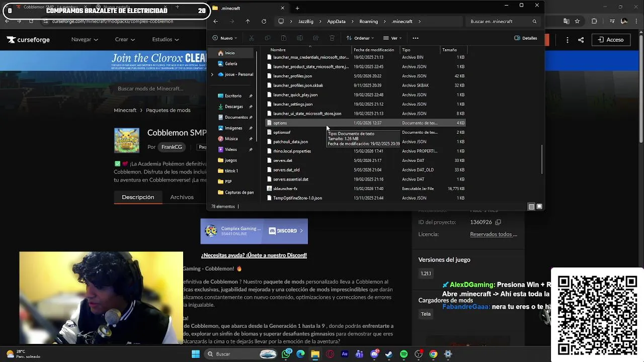Click the AppData breadcrumb in address bar
Screen dimensions: 644x362
tap(336, 22)
